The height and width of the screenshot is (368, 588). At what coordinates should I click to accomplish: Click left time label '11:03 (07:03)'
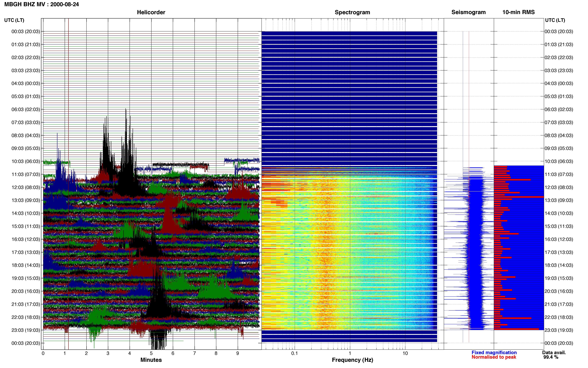tap(26, 174)
